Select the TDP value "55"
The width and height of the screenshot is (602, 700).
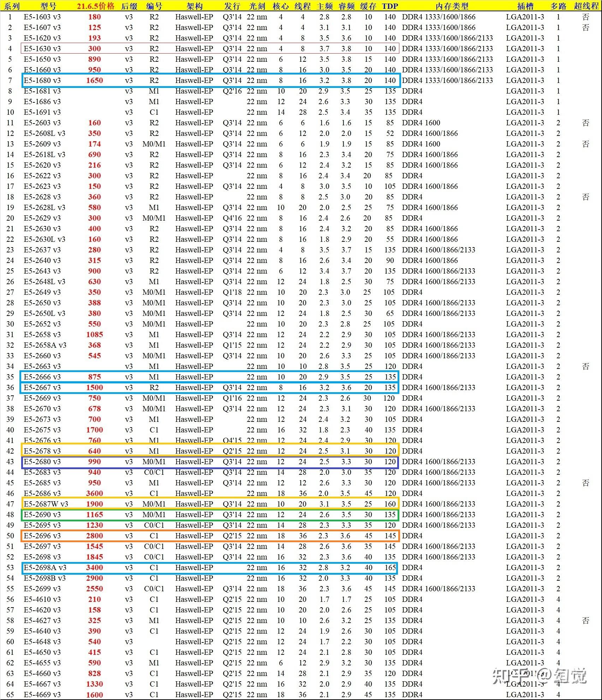(390, 239)
